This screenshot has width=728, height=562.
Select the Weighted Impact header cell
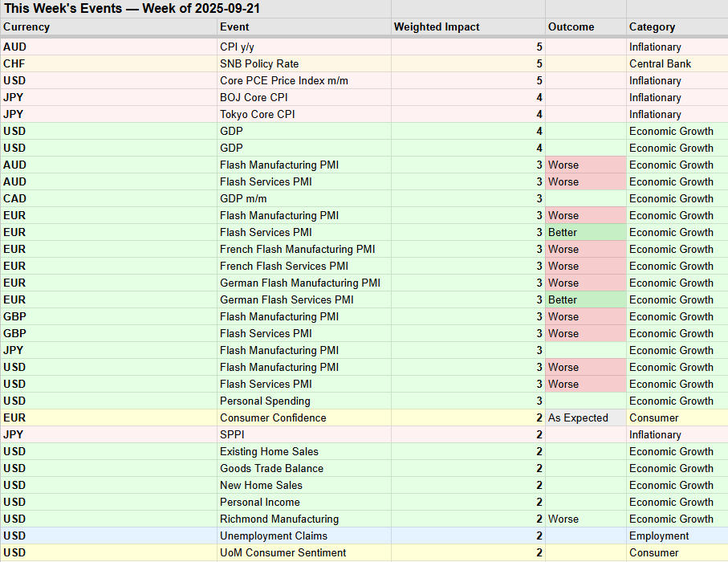(437, 26)
